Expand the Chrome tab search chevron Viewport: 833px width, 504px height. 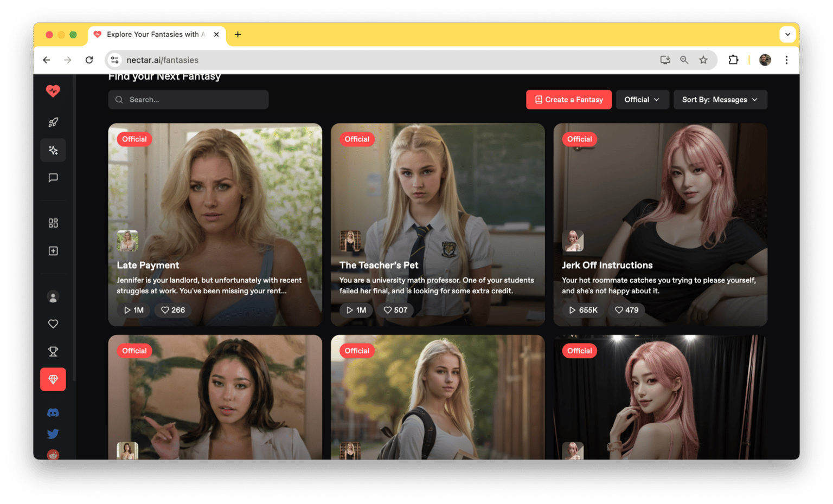click(787, 35)
